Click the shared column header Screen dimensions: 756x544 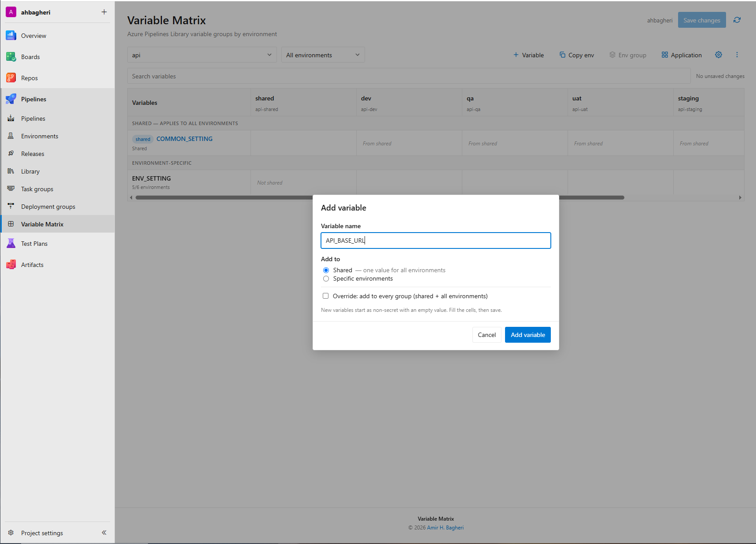pyautogui.click(x=303, y=103)
